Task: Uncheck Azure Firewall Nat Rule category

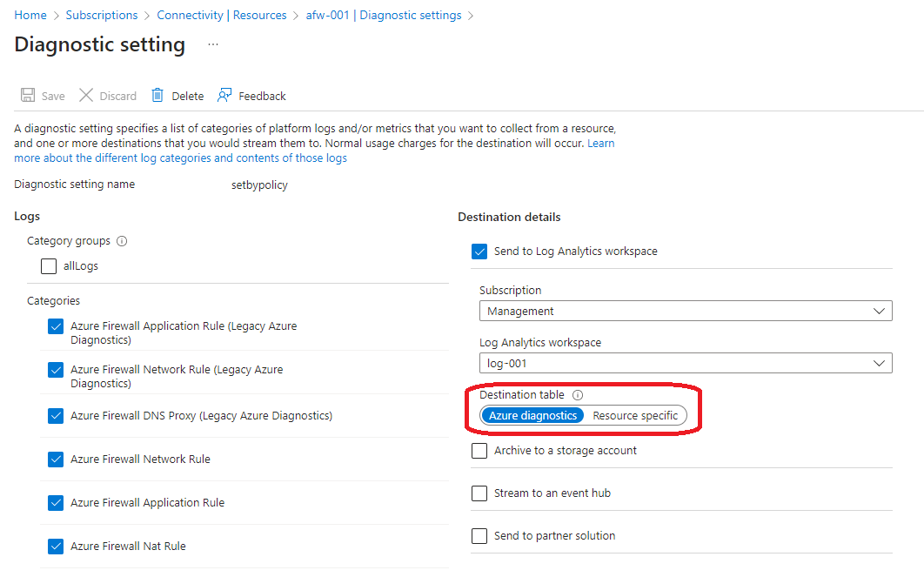Action: tap(55, 546)
